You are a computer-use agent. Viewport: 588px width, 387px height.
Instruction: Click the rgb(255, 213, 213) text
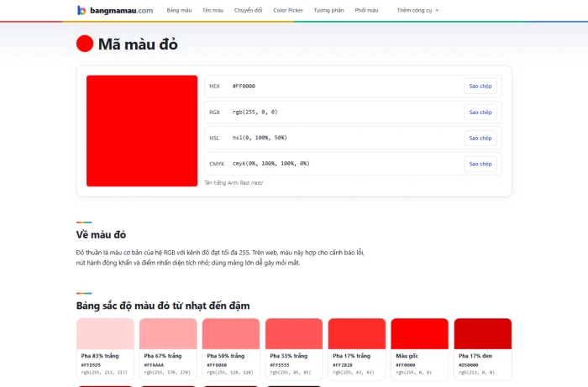click(104, 373)
